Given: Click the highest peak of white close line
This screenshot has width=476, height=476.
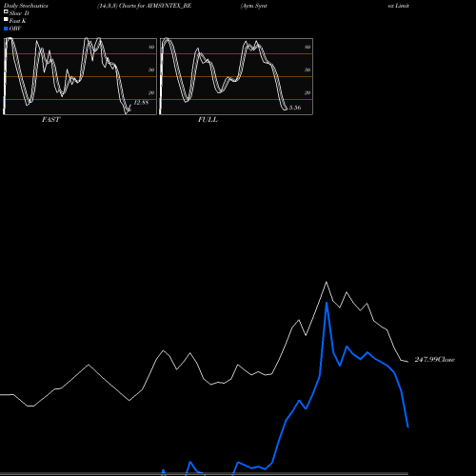Looking at the screenshot, I should pyautogui.click(x=327, y=282).
